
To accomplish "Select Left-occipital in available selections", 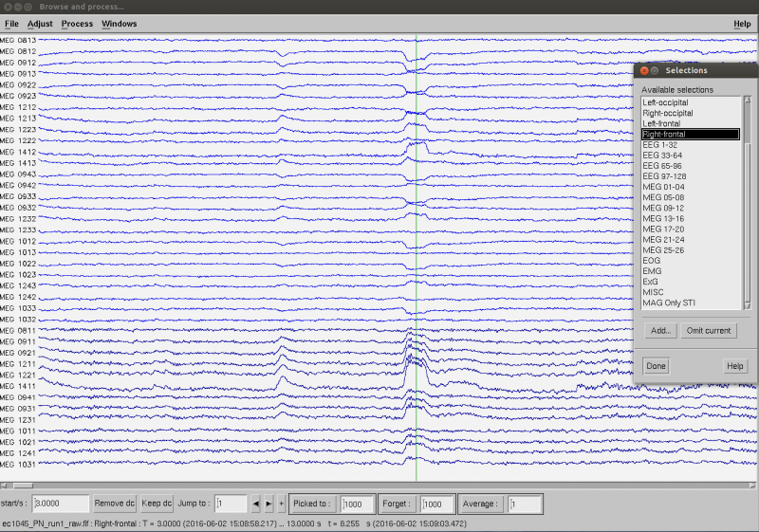I will (665, 101).
